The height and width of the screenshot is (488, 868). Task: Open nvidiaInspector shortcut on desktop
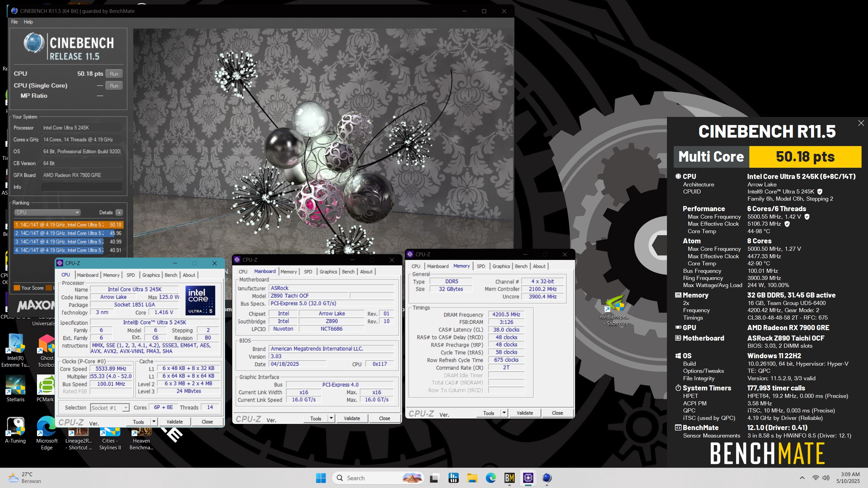pos(615,310)
